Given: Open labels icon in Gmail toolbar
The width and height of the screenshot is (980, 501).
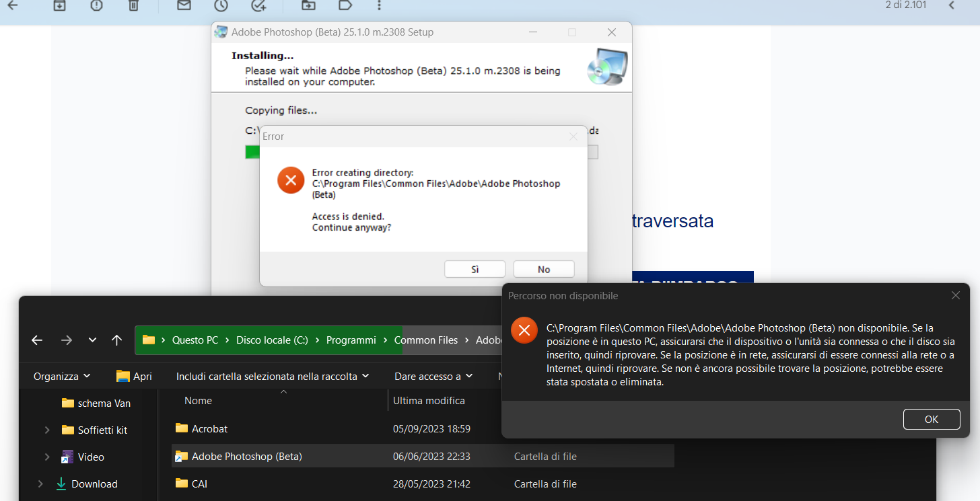Looking at the screenshot, I should click(x=345, y=5).
